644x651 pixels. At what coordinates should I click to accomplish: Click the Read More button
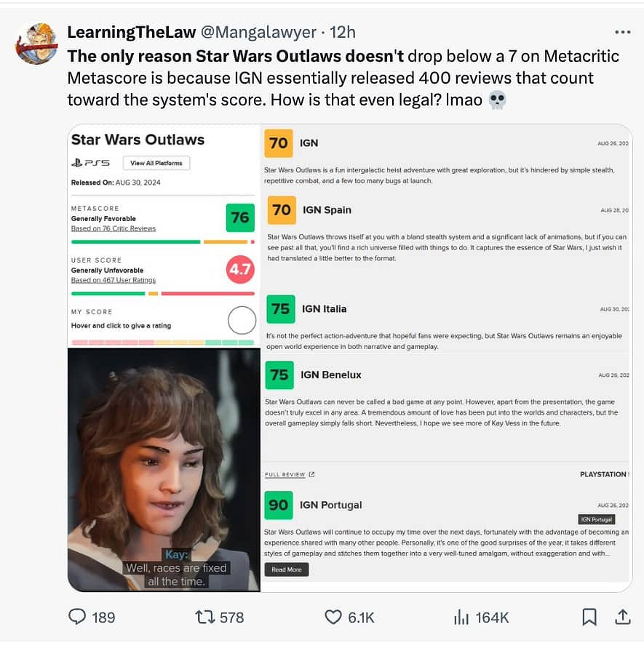(287, 570)
